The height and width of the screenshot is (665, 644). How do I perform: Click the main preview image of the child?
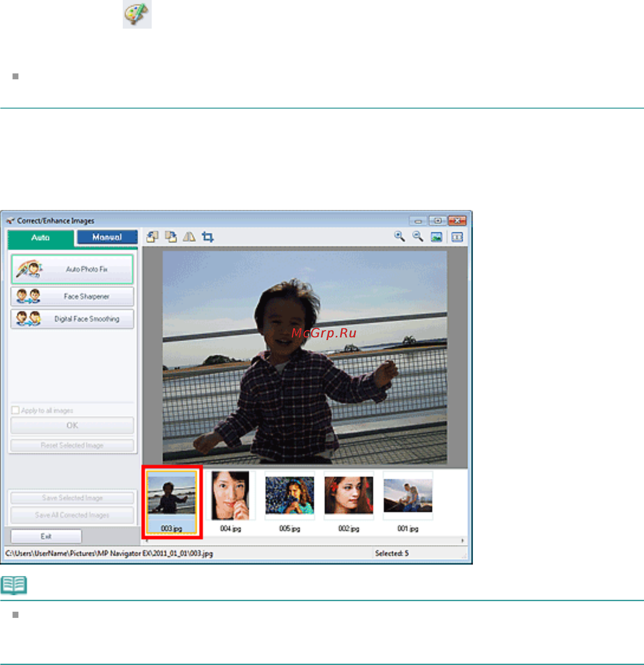pyautogui.click(x=304, y=357)
